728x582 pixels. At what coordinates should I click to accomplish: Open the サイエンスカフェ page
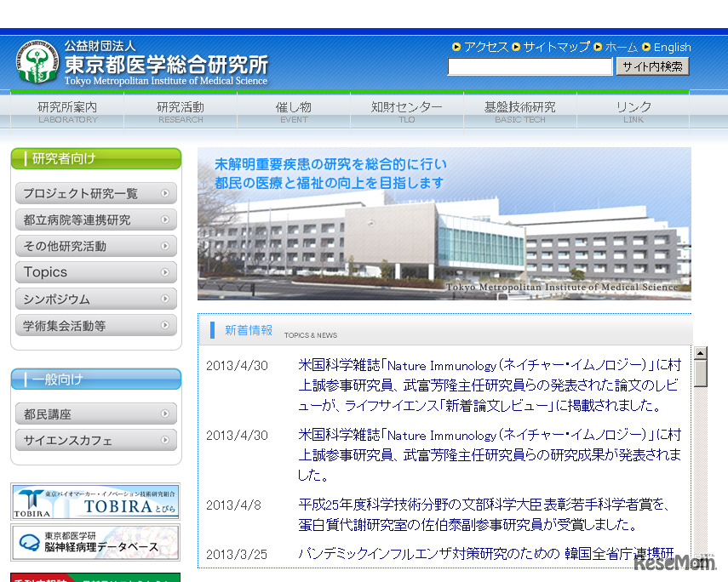coord(95,440)
